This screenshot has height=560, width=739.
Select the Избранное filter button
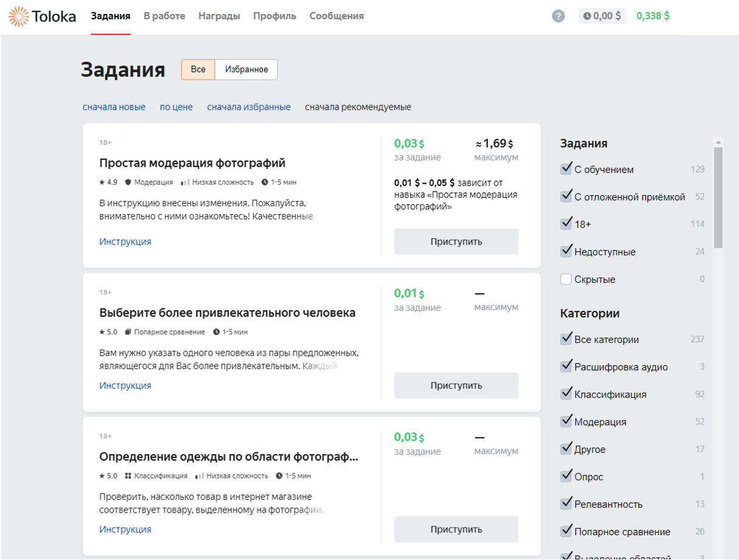click(246, 69)
